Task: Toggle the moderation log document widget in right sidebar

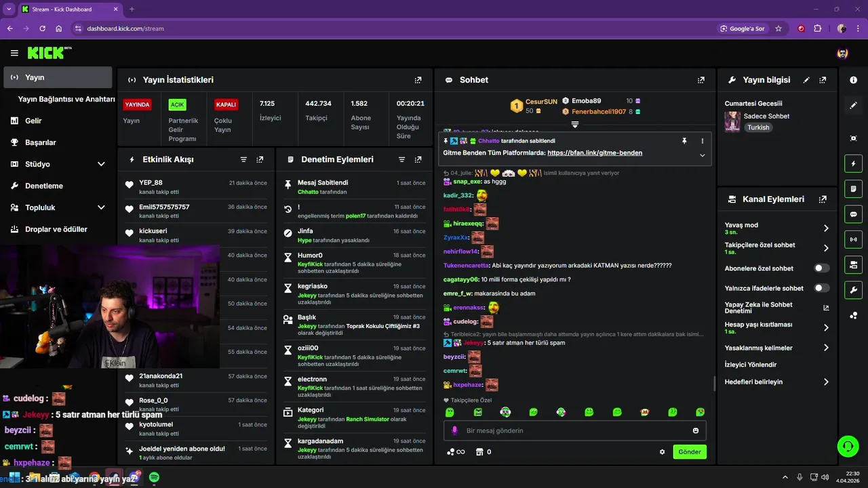Action: pos(853,188)
